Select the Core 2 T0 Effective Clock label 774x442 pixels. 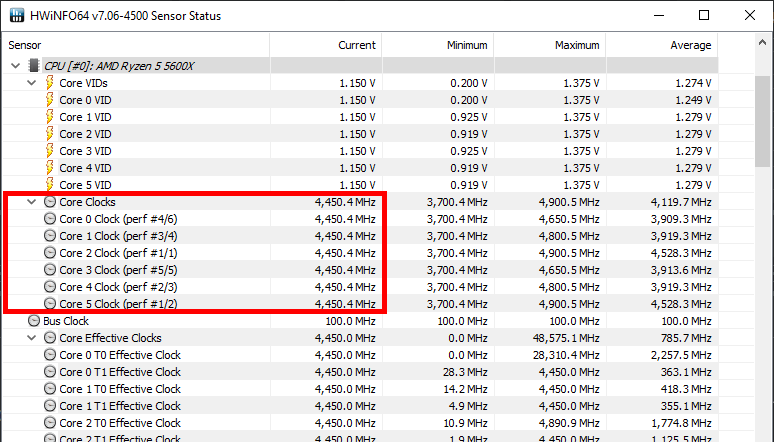pyautogui.click(x=120, y=423)
